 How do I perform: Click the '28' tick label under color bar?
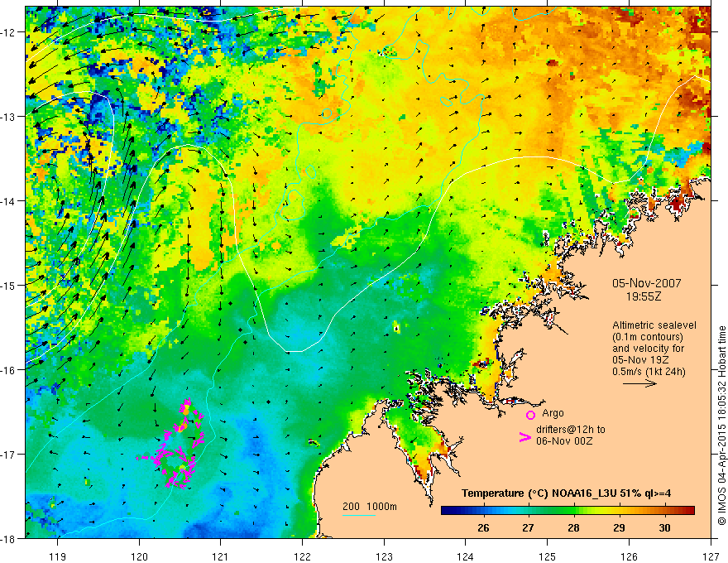click(573, 527)
